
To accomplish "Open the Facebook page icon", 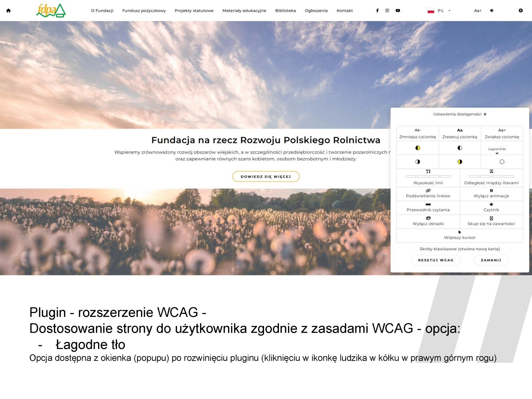I will tap(377, 11).
